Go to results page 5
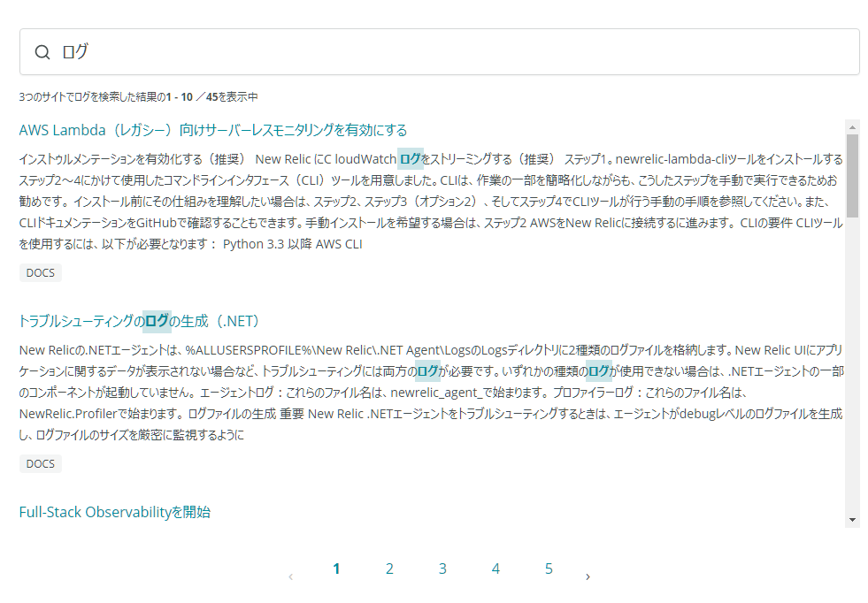 pyautogui.click(x=549, y=569)
